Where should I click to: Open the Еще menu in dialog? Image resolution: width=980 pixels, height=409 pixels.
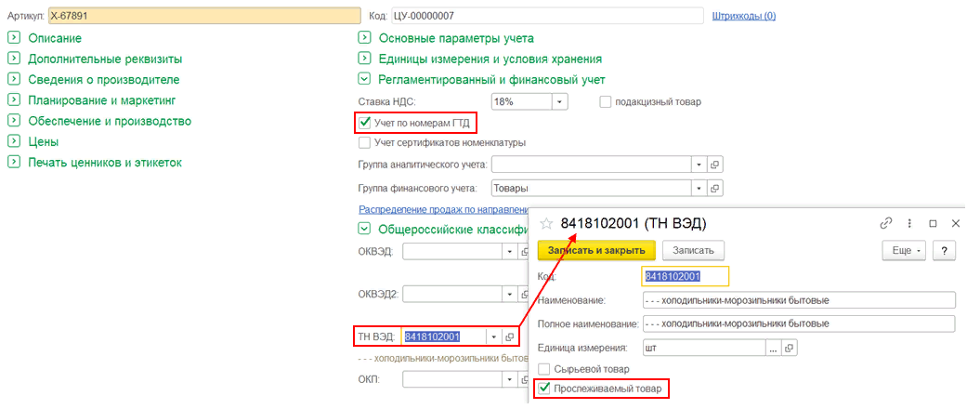[x=903, y=250]
